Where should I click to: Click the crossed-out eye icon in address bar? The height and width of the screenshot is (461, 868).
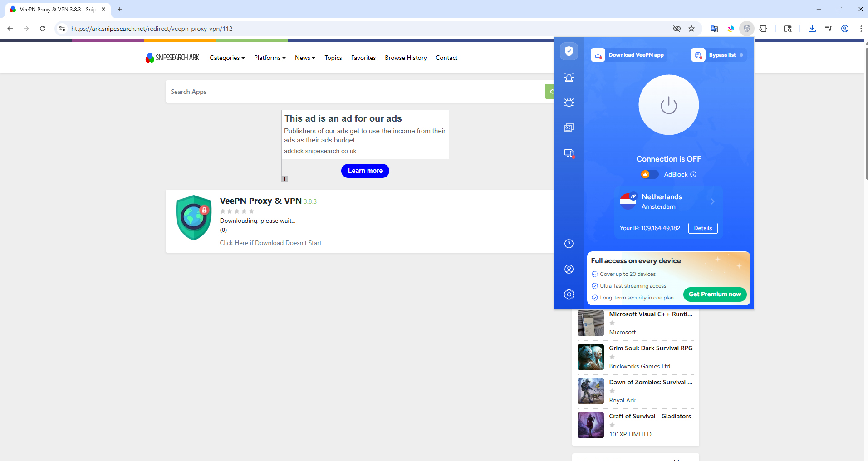pos(677,29)
